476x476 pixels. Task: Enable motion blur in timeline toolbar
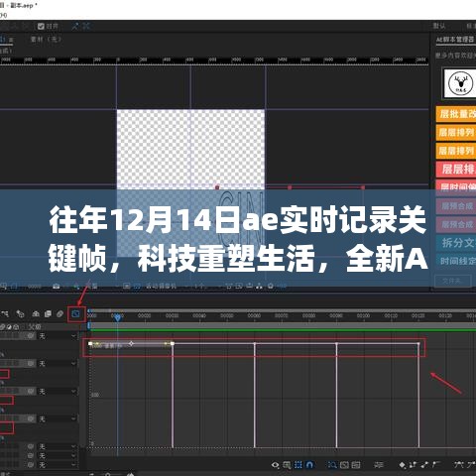click(59, 313)
